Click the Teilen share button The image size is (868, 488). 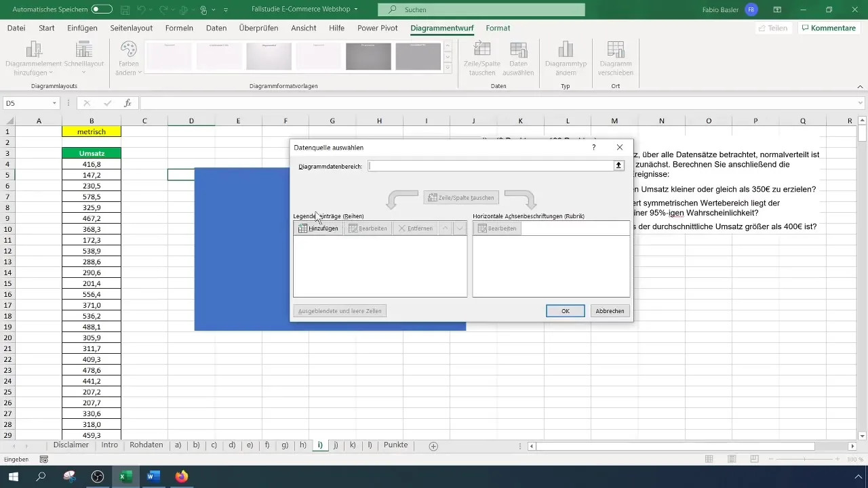point(772,28)
